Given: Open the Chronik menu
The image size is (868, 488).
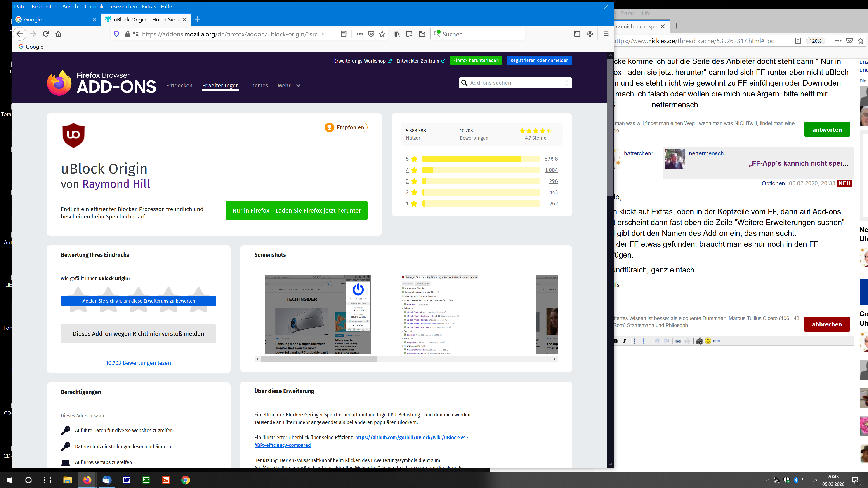Looking at the screenshot, I should [94, 6].
